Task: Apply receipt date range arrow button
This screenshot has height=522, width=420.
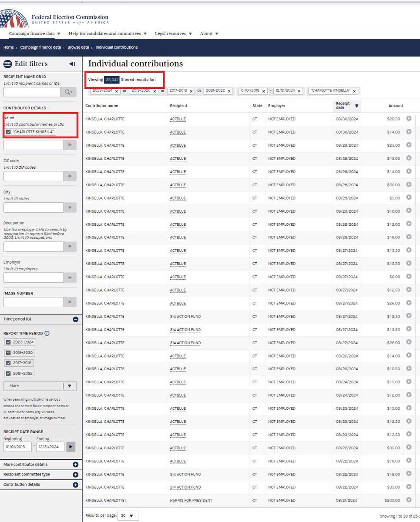Action: [x=71, y=447]
